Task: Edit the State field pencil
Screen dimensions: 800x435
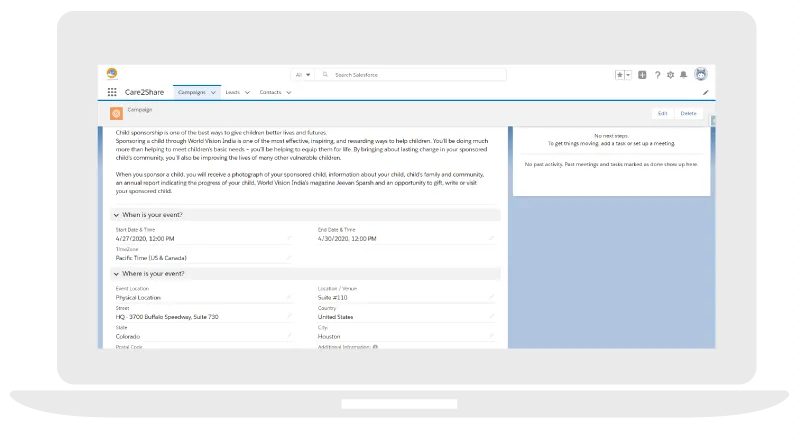Action: [289, 336]
